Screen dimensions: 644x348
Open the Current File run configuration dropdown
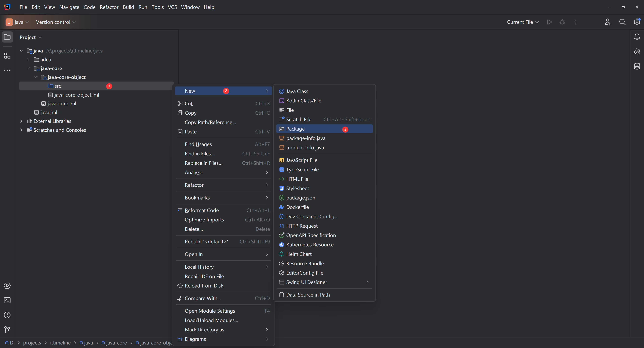pyautogui.click(x=523, y=22)
